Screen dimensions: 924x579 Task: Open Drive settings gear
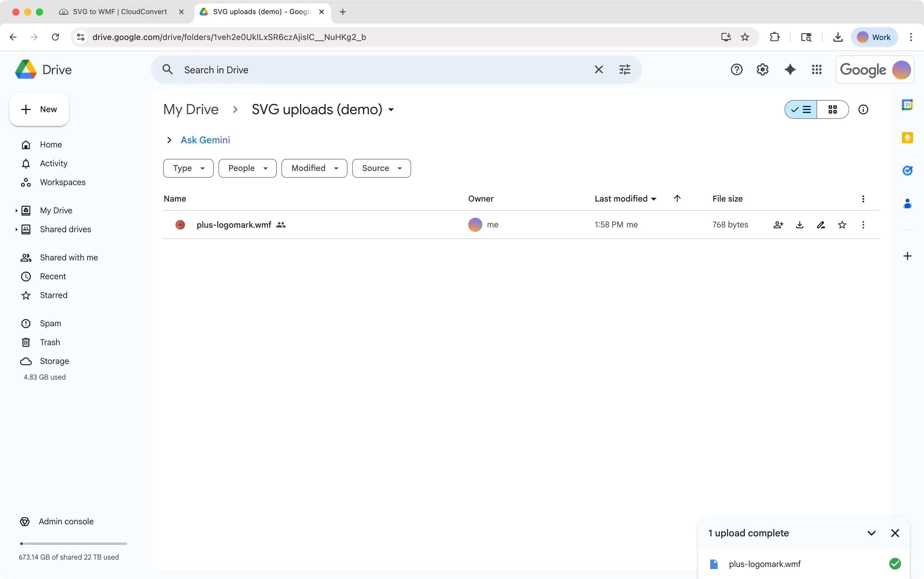coord(762,69)
